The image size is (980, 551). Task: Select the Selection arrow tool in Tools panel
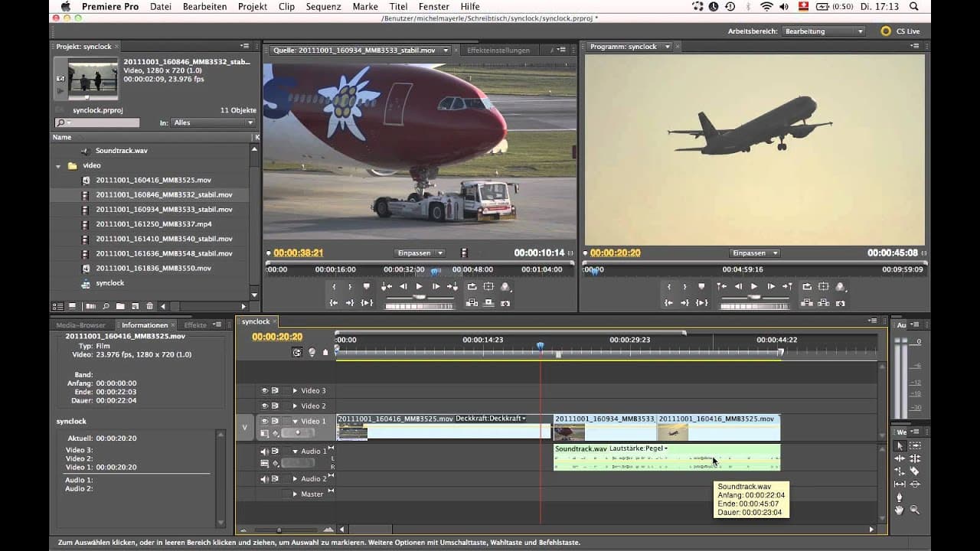click(x=900, y=445)
